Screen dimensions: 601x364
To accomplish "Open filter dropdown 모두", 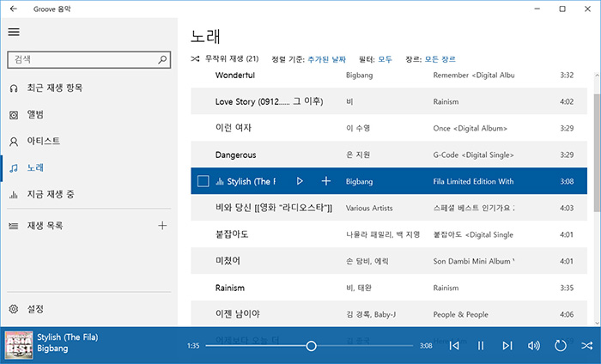I will 385,59.
